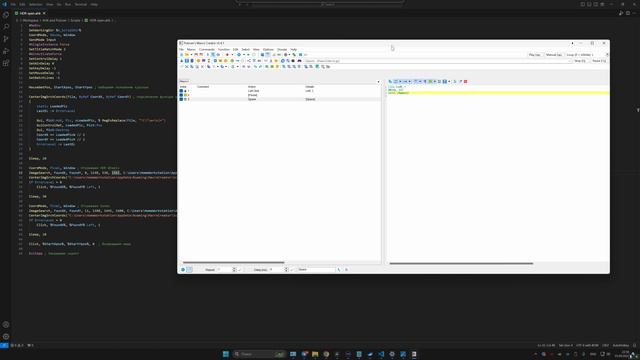Screen dimensions: 640x360
Task: Open the VS Code Manage gear icon
Action: (x=6, y=336)
